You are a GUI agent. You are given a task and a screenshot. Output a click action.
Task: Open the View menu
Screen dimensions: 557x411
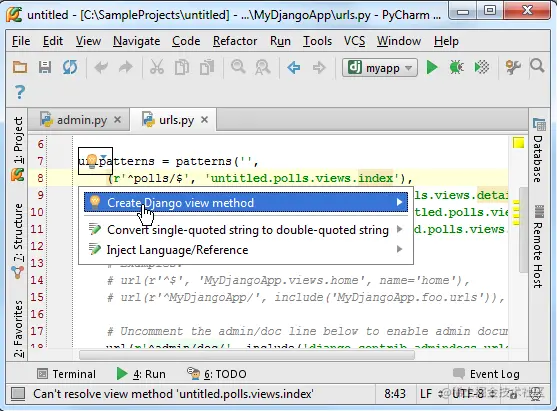pos(88,41)
